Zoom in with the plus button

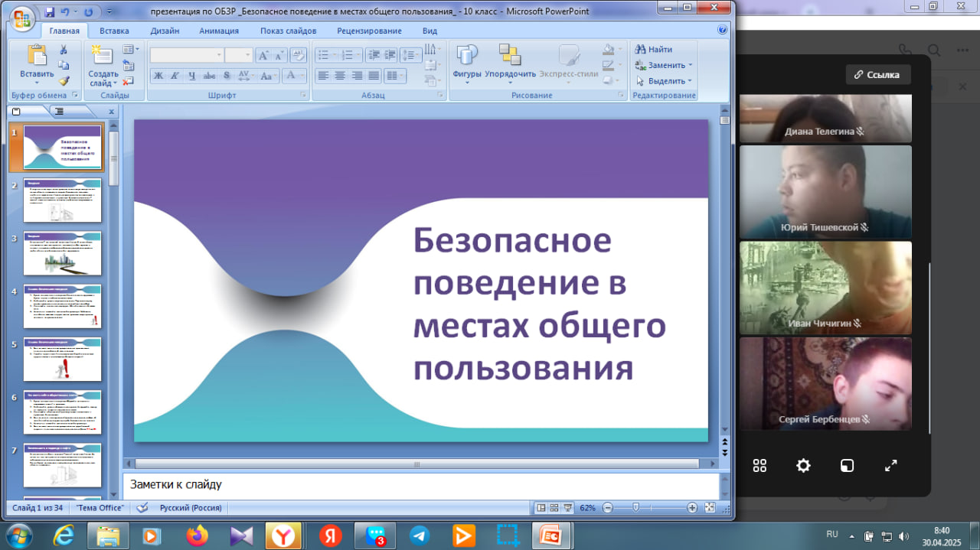692,507
